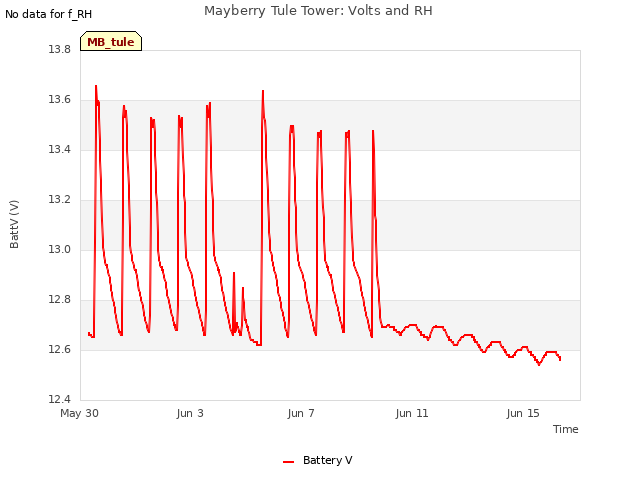Click the red Battery V legend swatch
Image resolution: width=640 pixels, height=480 pixels.
[288, 462]
